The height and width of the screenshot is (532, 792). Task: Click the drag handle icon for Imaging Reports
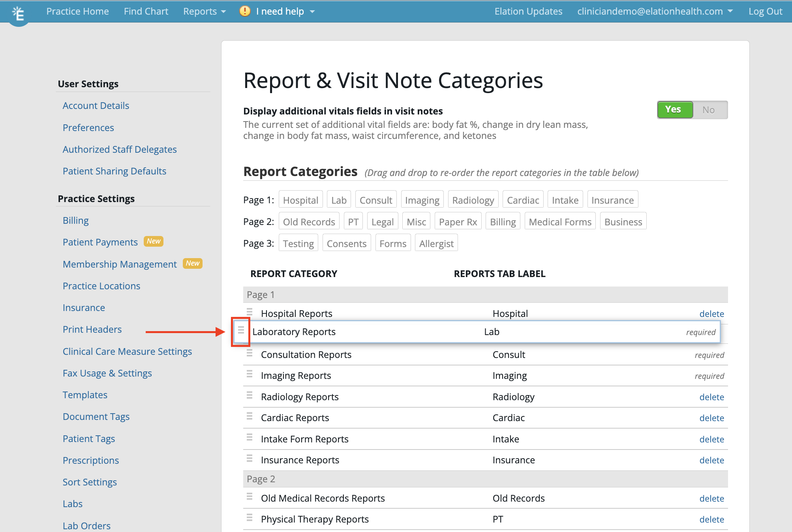(x=249, y=375)
